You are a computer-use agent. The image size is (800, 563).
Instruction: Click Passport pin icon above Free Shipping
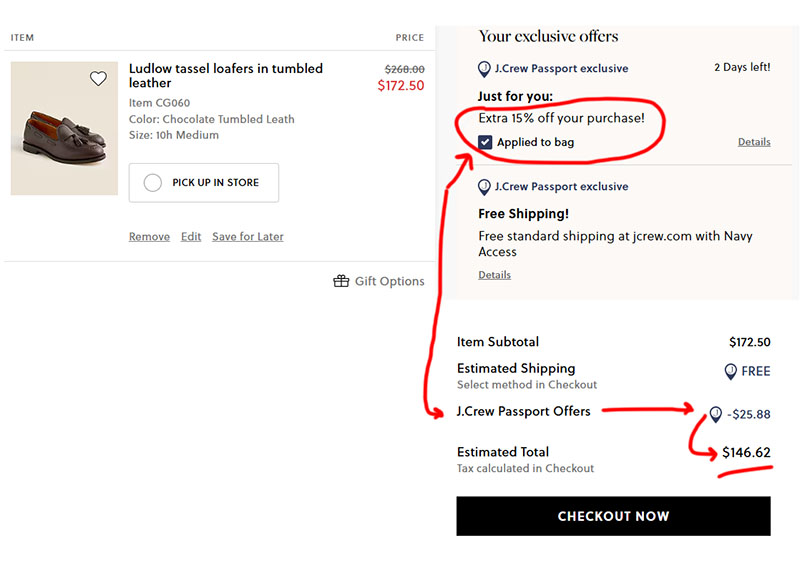point(485,187)
